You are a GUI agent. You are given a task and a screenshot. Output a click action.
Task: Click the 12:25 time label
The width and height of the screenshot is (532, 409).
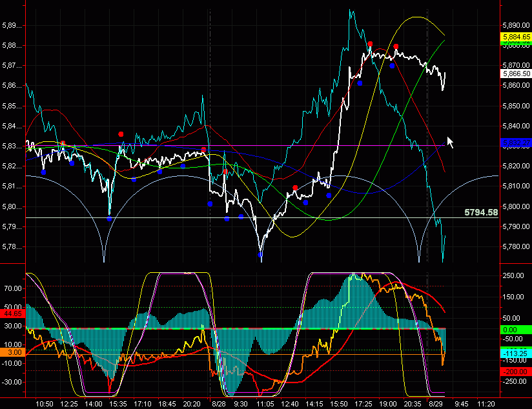[x=69, y=404]
